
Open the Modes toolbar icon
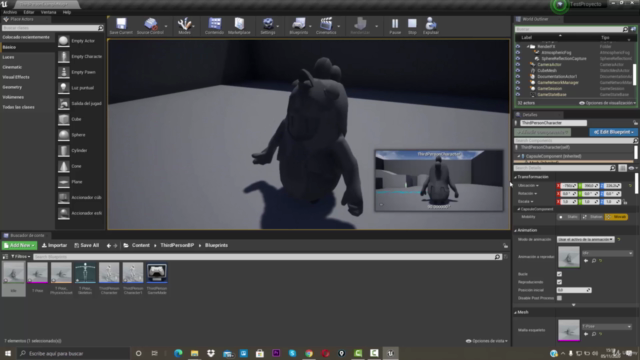click(184, 24)
